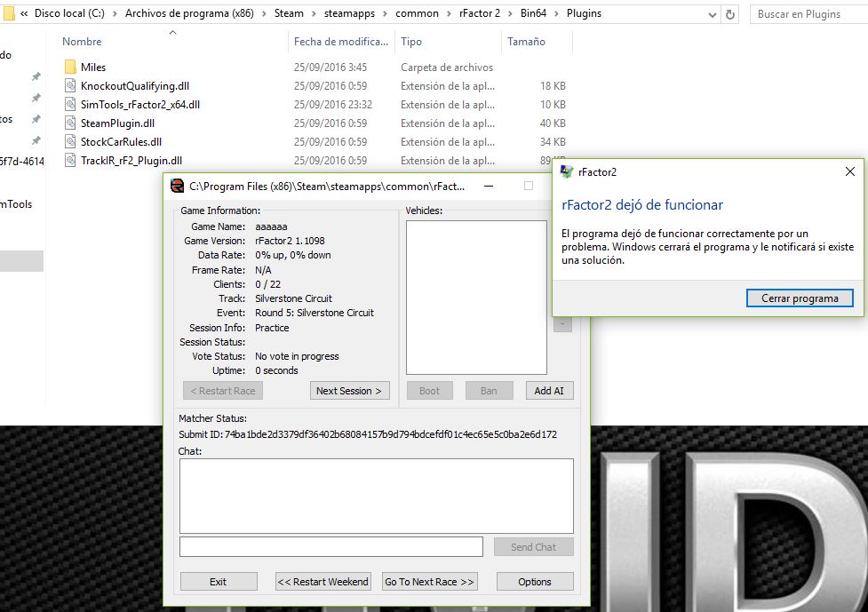Image resolution: width=868 pixels, height=612 pixels.
Task: Go to Archivos de programa (x86) breadcrumb
Action: pyautogui.click(x=189, y=13)
